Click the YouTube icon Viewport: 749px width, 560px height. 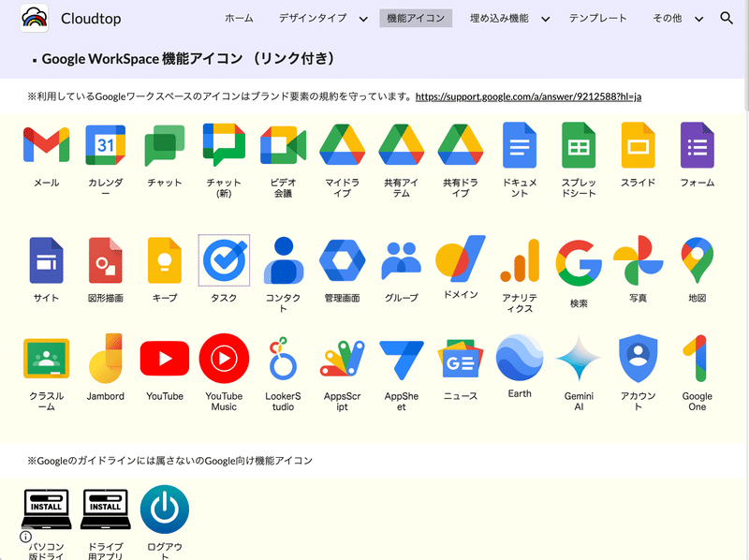tap(165, 359)
